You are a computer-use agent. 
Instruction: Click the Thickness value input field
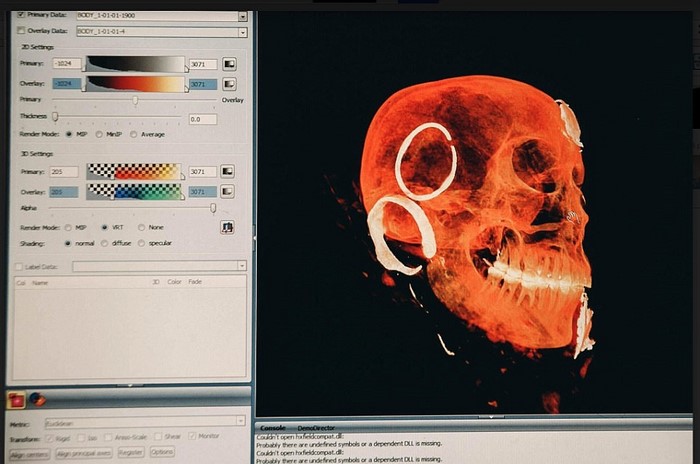coord(202,119)
